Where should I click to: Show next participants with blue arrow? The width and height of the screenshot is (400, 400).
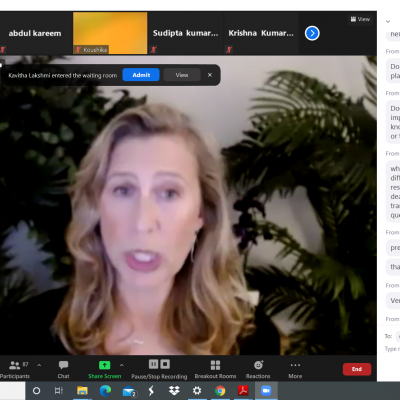312,33
